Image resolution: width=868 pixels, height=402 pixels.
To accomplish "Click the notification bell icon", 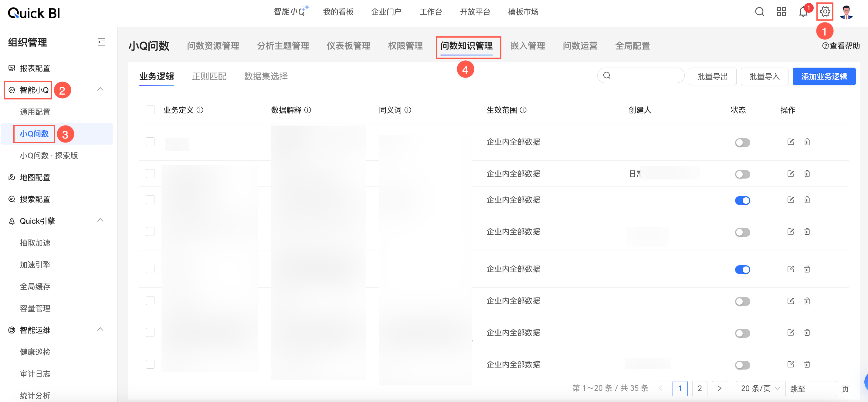I will tap(803, 12).
